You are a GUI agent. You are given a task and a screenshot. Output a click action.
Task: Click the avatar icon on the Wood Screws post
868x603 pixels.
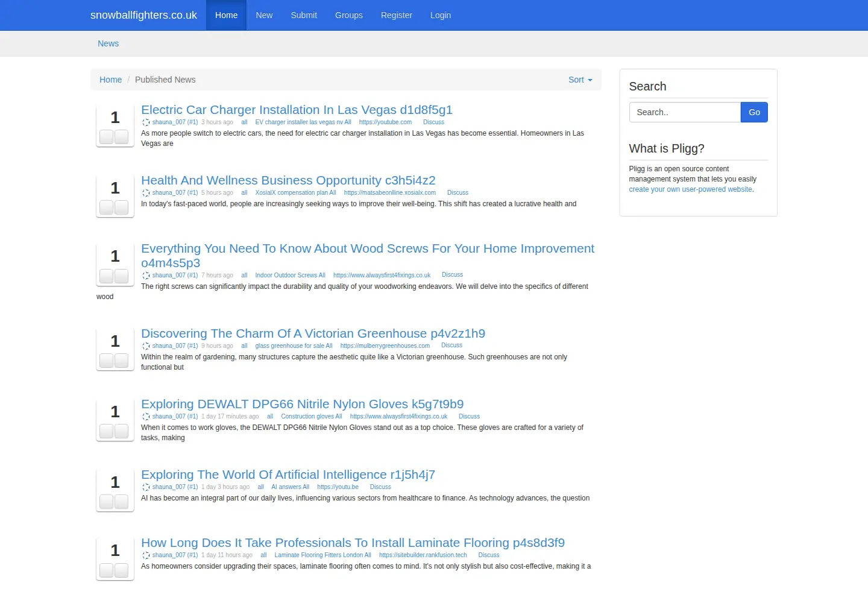(x=146, y=276)
